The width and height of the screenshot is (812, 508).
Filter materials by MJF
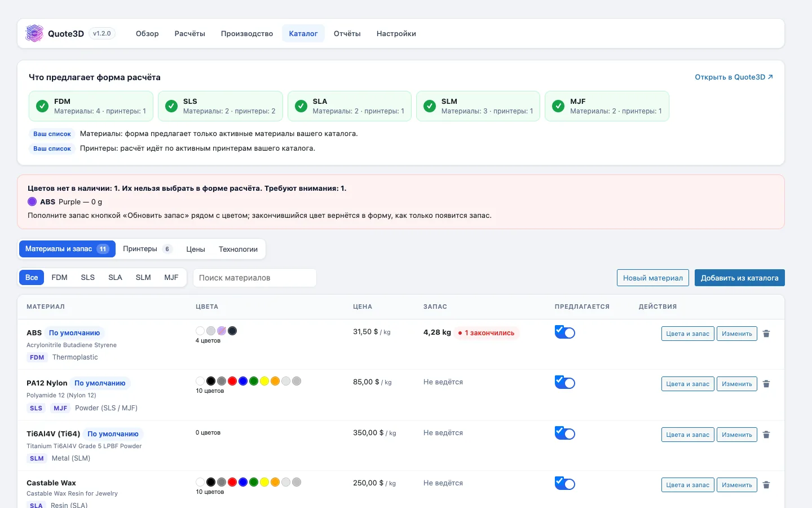tap(171, 277)
